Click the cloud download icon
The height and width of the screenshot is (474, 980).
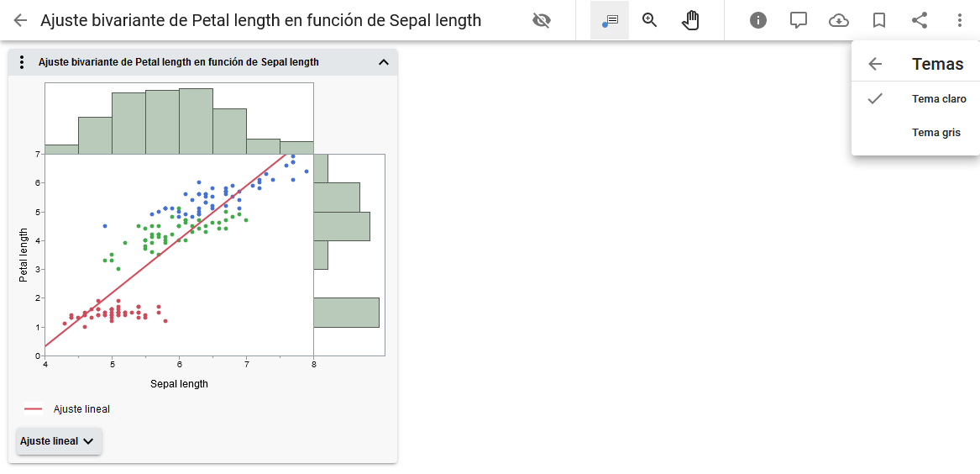point(839,20)
